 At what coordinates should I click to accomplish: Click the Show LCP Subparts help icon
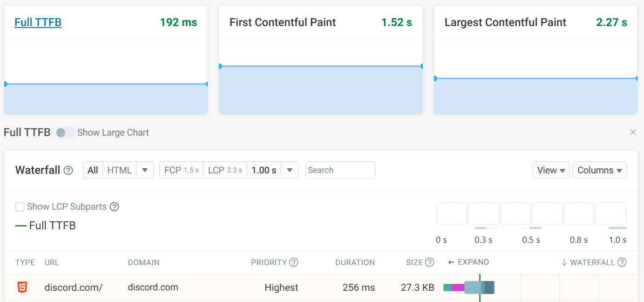[115, 206]
